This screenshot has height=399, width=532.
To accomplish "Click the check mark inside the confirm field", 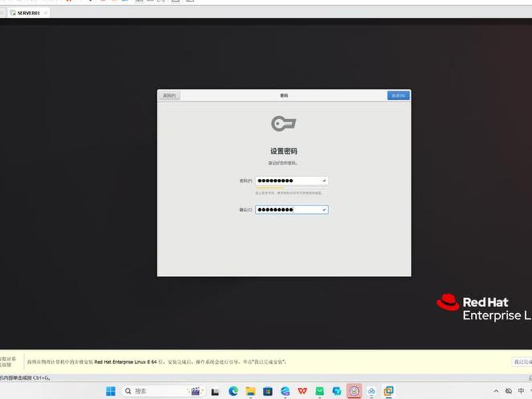I will [324, 209].
